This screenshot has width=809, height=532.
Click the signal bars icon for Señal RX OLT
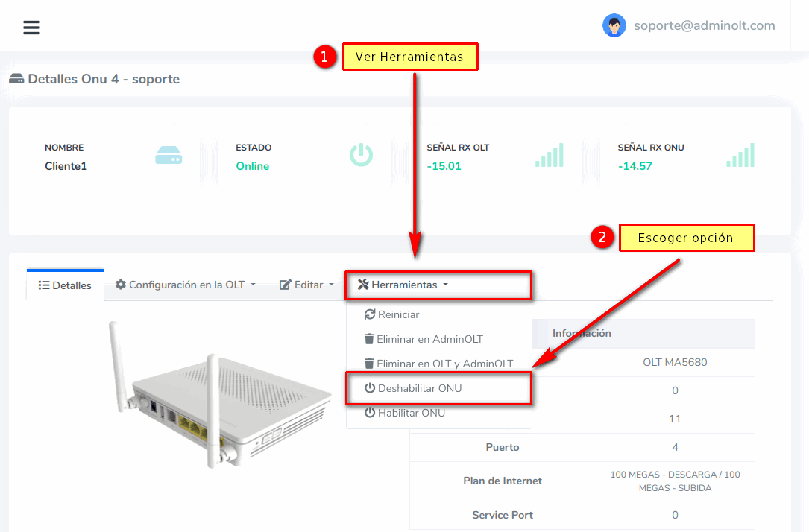pos(549,155)
